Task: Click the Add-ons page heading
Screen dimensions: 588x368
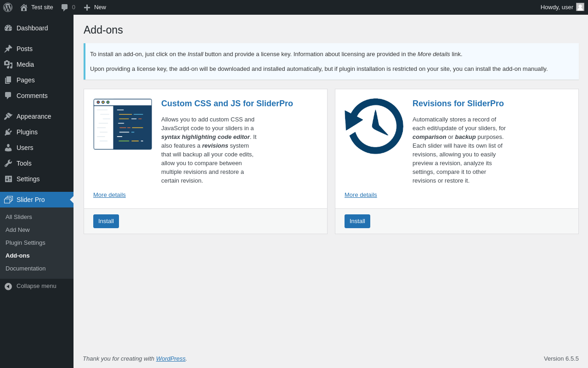Action: 103,30
